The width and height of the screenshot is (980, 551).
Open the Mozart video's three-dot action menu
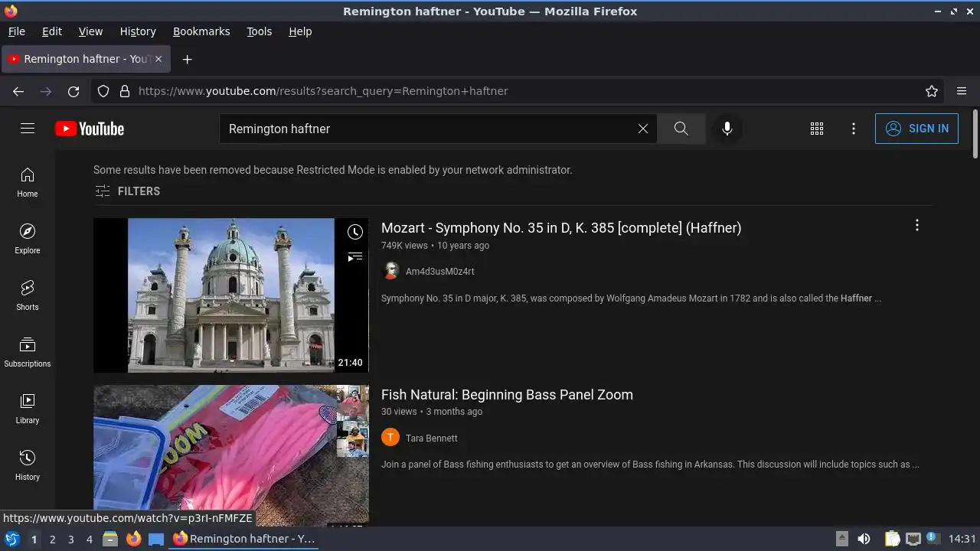(x=917, y=225)
